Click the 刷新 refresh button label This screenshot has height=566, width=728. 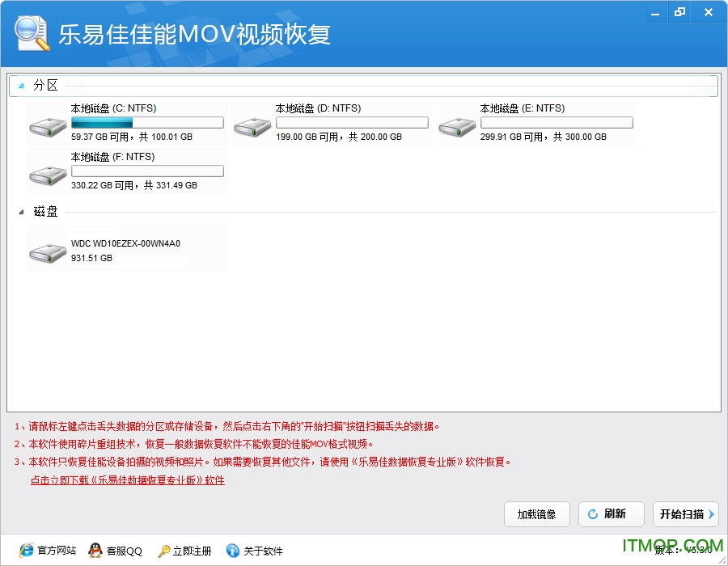[x=615, y=513]
